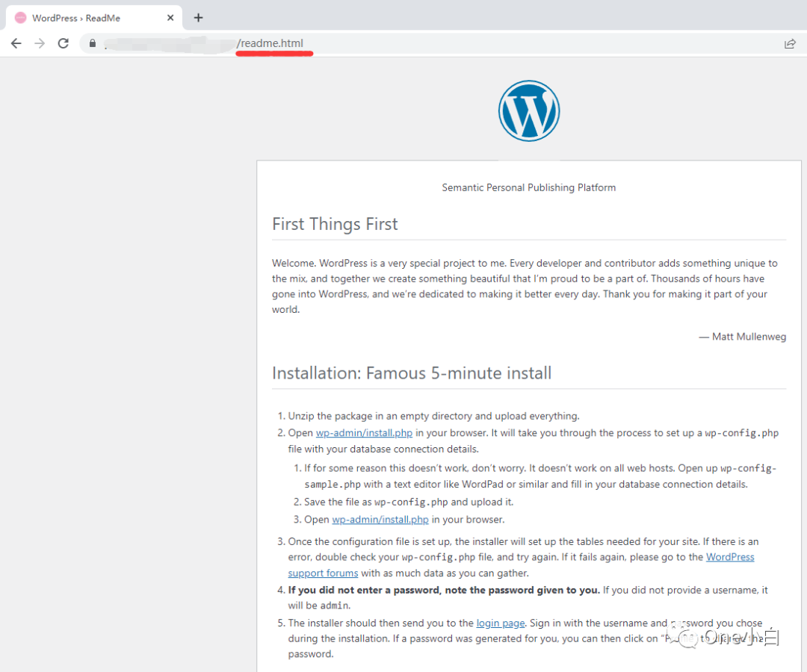
Task: Select the WordPress › ReadMe tab
Action: point(94,18)
